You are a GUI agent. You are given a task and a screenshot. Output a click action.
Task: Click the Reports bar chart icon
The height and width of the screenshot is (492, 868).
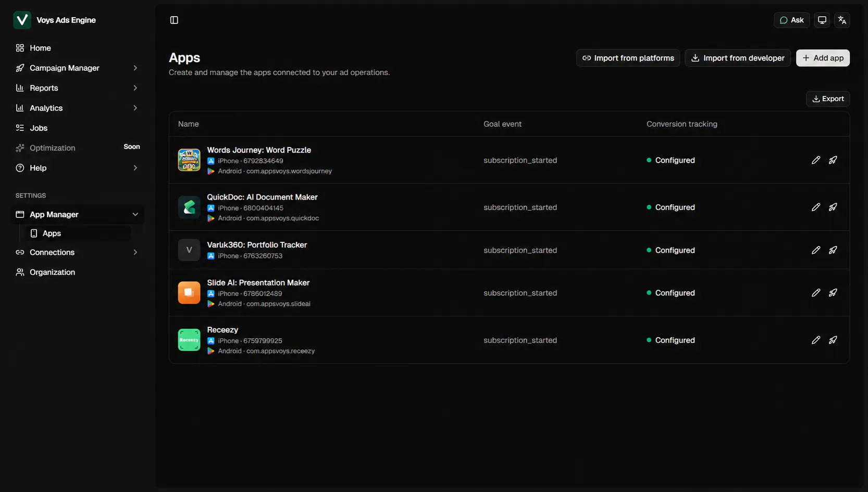coord(20,88)
